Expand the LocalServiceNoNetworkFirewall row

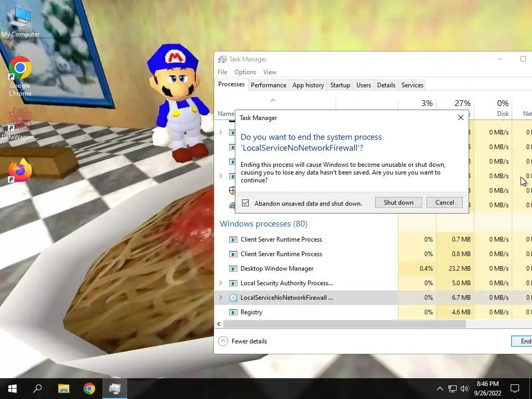[x=220, y=298]
